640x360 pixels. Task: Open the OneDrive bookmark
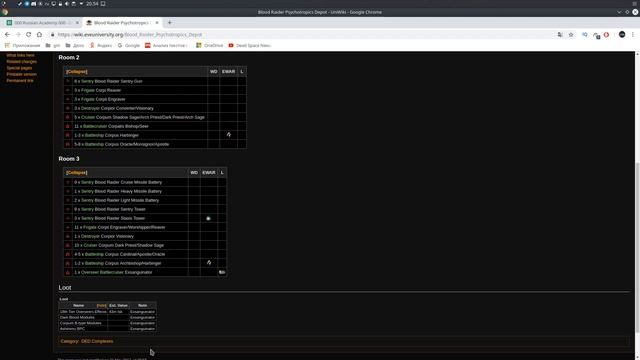click(209, 45)
